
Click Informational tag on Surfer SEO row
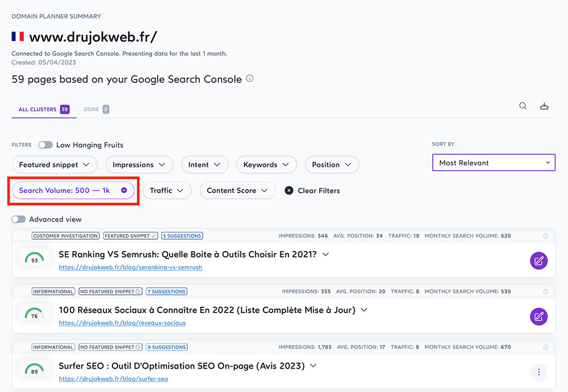click(53, 347)
